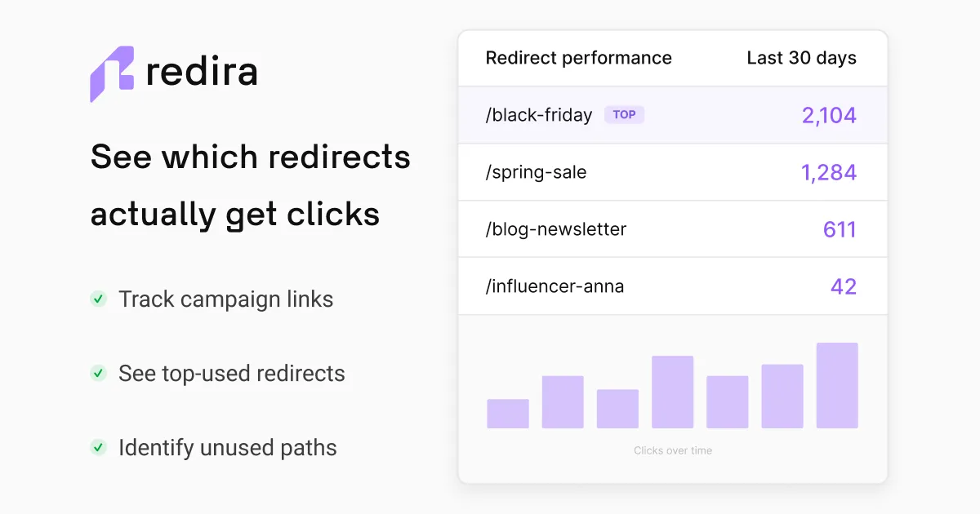Click the redira brand name text
The height and width of the screenshot is (514, 980).
202,72
